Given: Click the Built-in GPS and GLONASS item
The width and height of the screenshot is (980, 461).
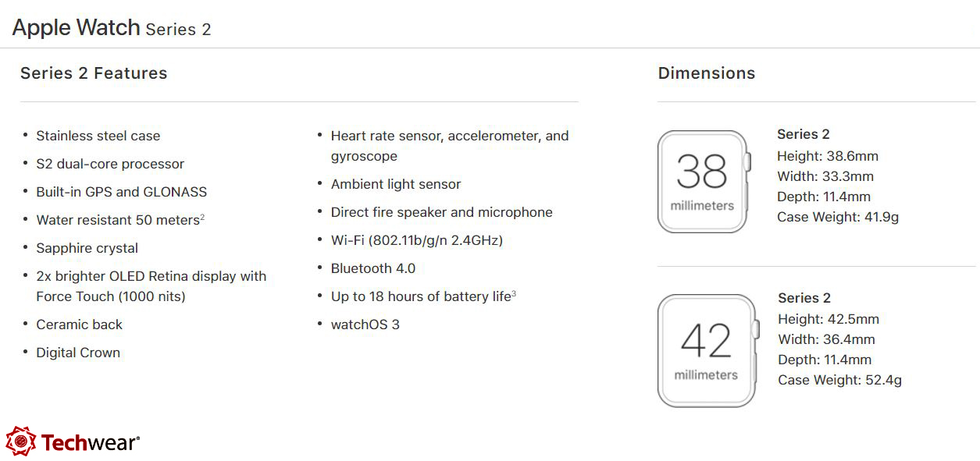Looking at the screenshot, I should [x=121, y=192].
